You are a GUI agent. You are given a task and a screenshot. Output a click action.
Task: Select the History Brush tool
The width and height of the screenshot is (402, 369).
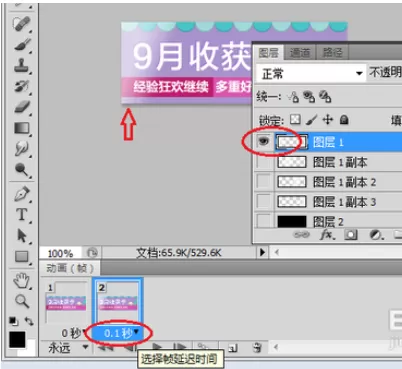[x=22, y=86]
